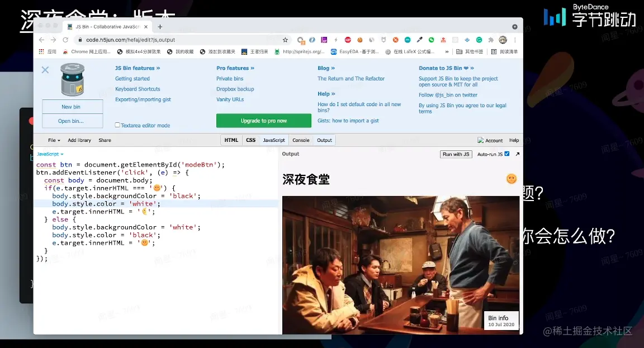This screenshot has height=348, width=644.
Task: Click the browser back arrow
Action: [41, 40]
